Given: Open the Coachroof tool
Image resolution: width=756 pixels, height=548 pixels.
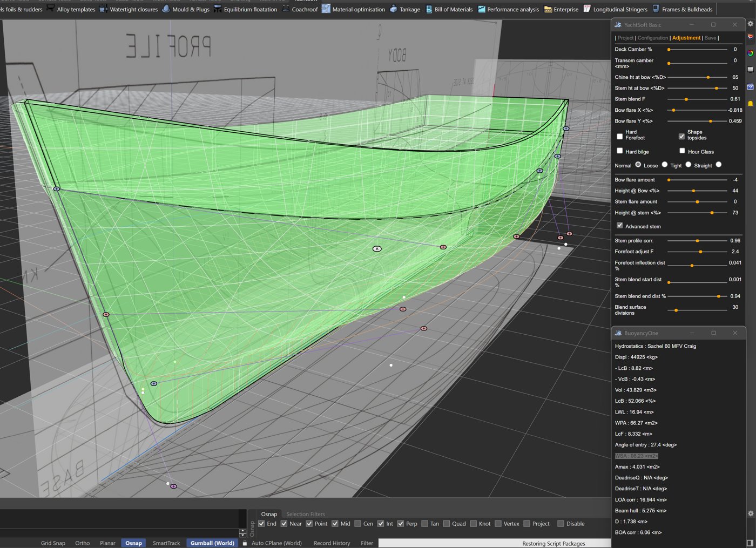Looking at the screenshot, I should coord(300,9).
